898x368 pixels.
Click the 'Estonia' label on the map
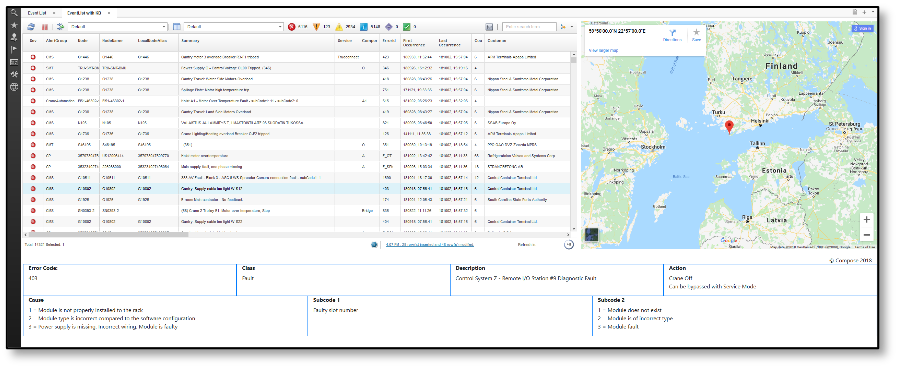tap(775, 171)
